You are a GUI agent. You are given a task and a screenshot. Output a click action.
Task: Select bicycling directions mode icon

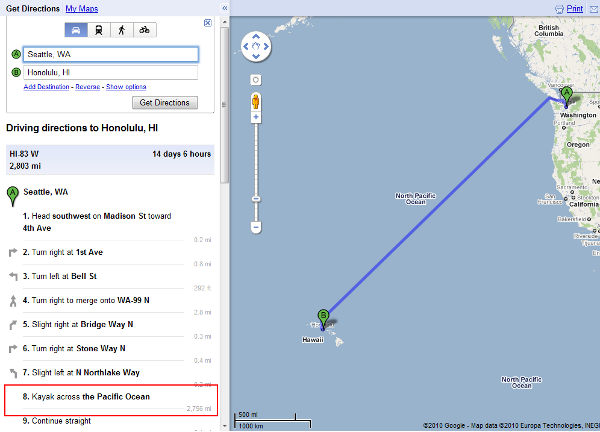[x=145, y=30]
